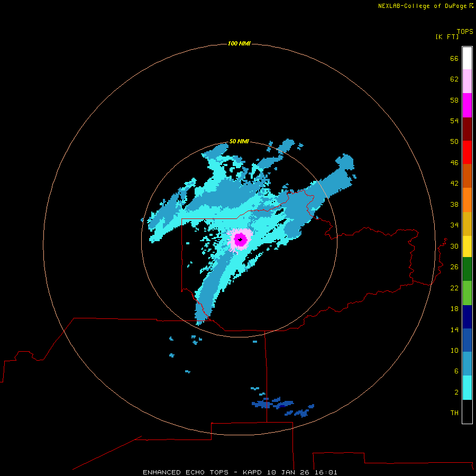This screenshot has width=476, height=476.
Task: Click the '66' legend value
Action: pos(454,58)
